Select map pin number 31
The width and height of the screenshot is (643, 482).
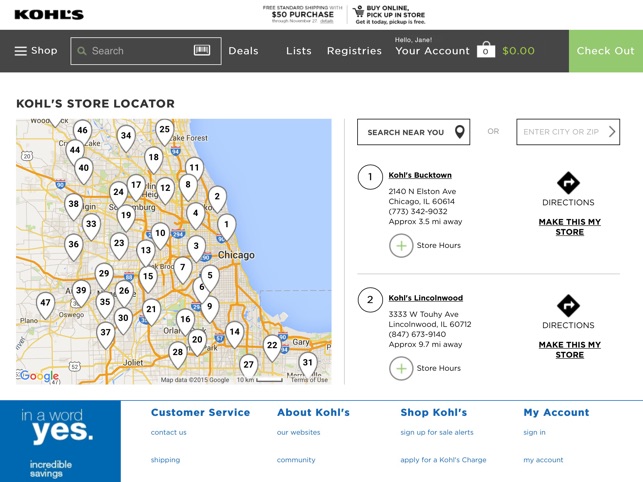tap(308, 365)
